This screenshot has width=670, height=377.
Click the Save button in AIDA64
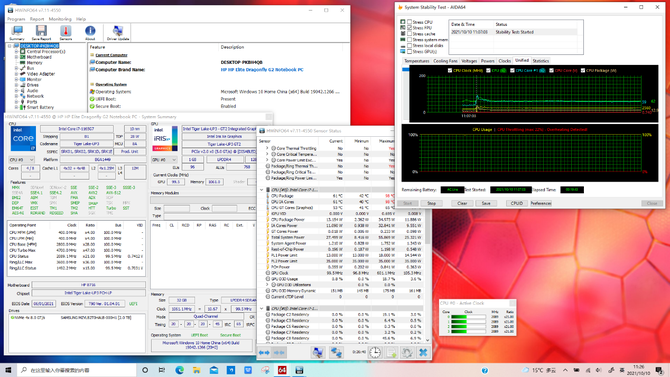tap(486, 203)
